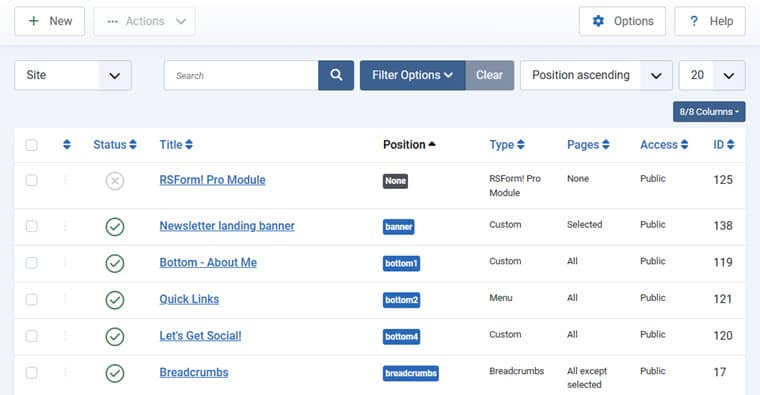This screenshot has height=395, width=760.
Task: Click the 'All except selected' pages cell
Action: point(587,378)
